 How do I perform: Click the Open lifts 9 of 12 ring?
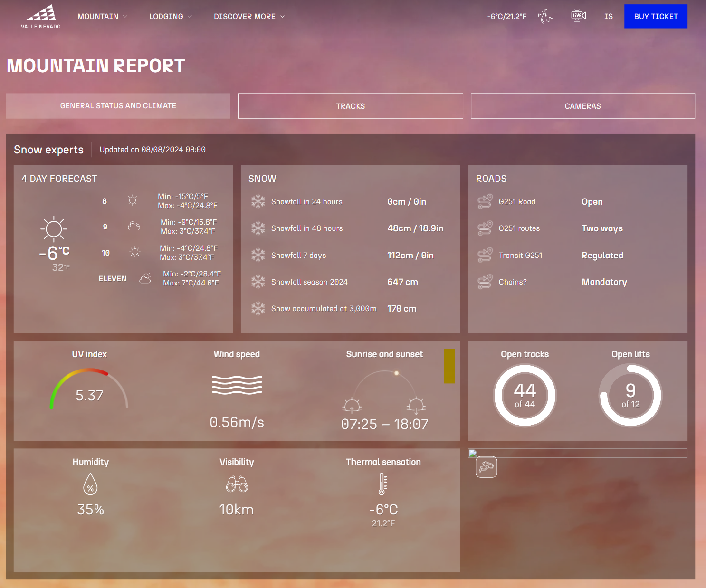630,396
